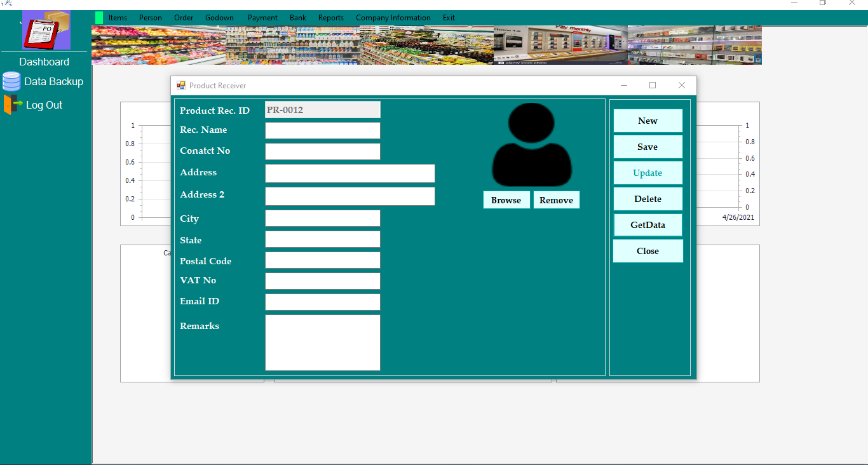Browse for a receiver photo
Viewport: 868px width, 465px height.
(506, 199)
